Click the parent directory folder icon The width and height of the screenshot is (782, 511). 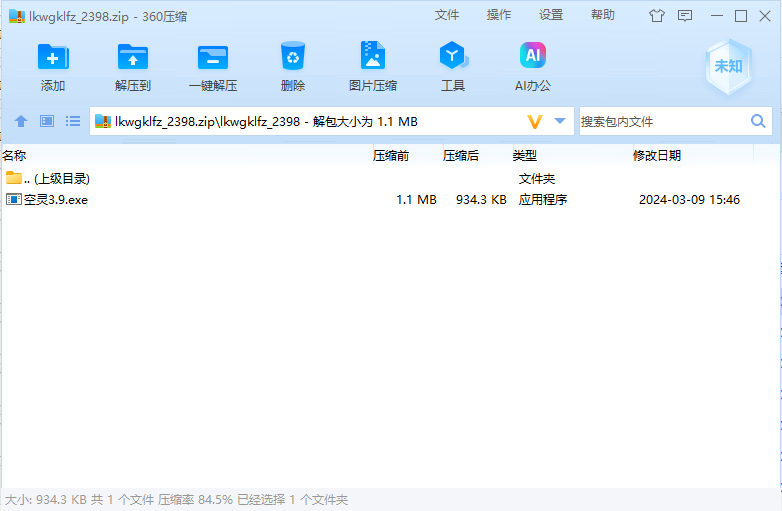(14, 177)
